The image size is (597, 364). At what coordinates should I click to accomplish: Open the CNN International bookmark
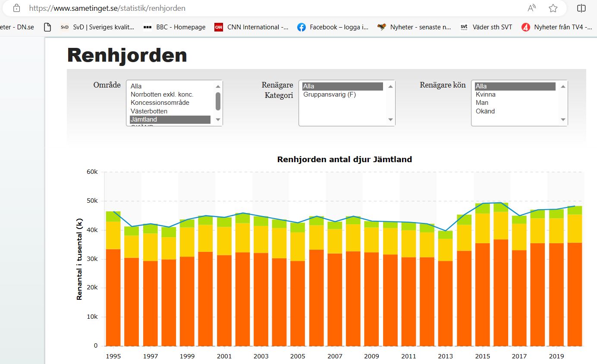click(251, 27)
